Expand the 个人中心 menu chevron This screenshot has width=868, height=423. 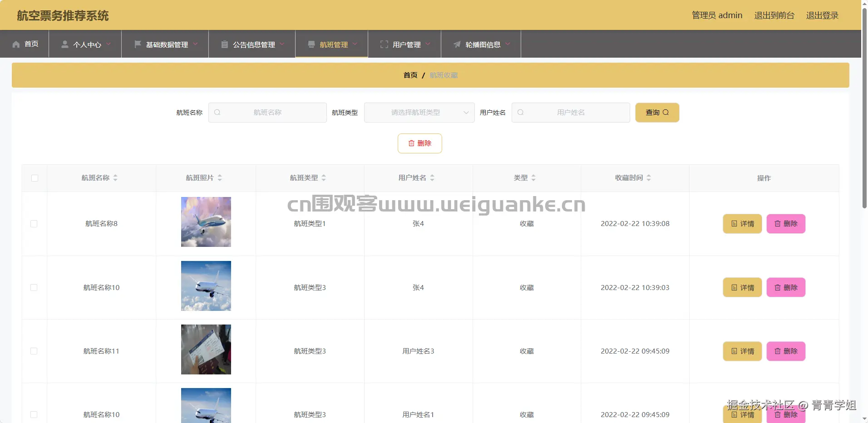coord(108,44)
